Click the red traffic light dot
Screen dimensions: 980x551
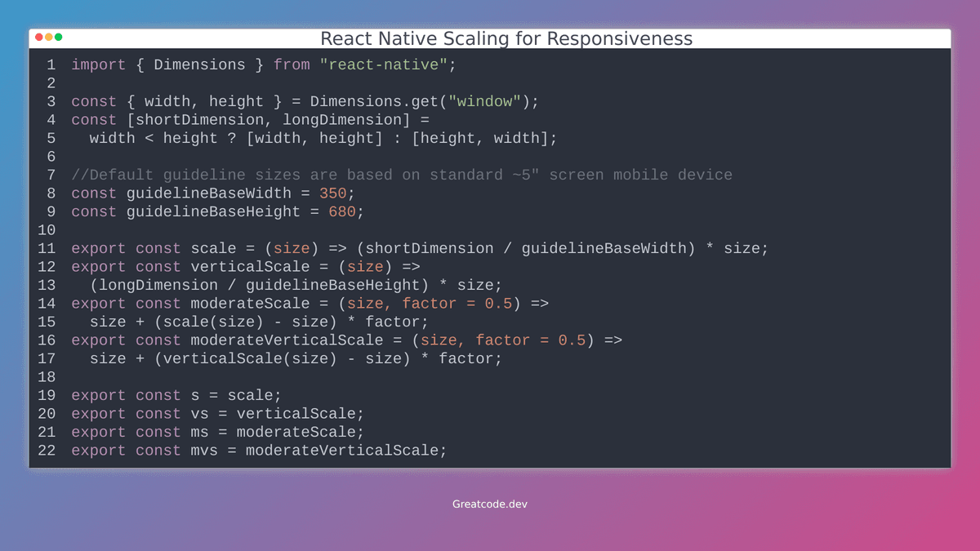tap(38, 38)
